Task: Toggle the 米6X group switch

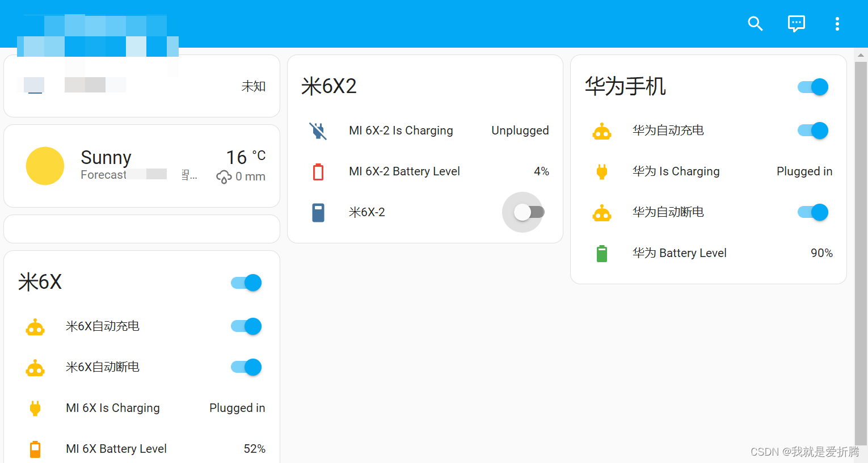Action: pyautogui.click(x=246, y=283)
